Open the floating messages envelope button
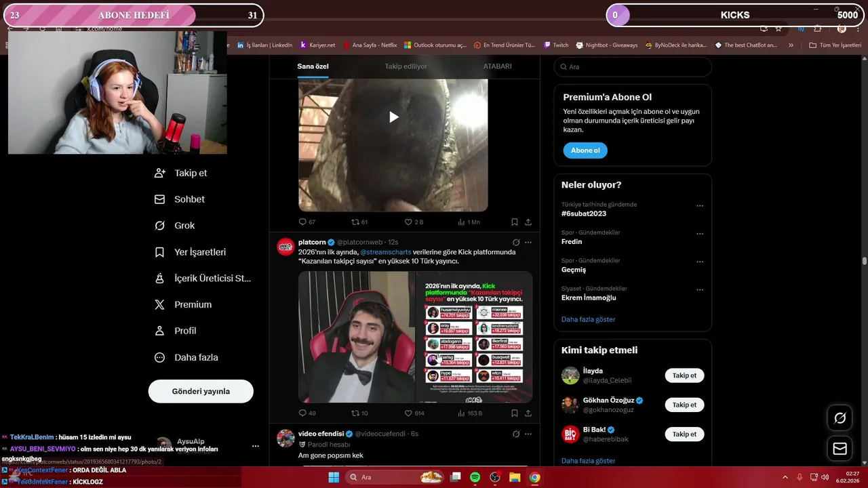Screen dimensions: 868x488 tap(840, 449)
